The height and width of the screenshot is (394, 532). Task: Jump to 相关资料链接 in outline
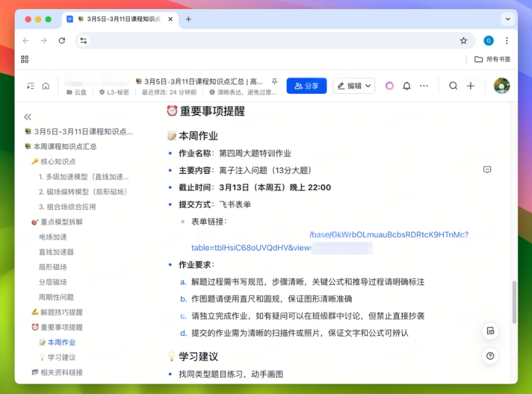coord(57,372)
